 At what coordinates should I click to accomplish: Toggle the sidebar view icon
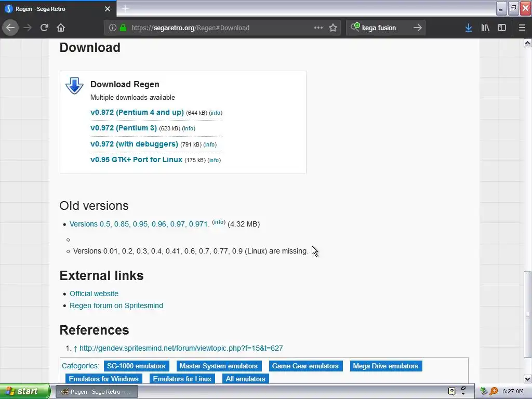tap(502, 28)
